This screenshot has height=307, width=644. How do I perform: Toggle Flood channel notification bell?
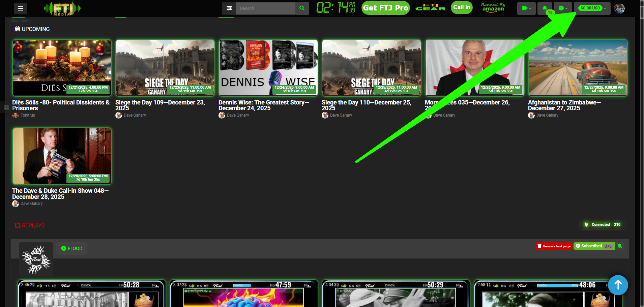(x=620, y=246)
